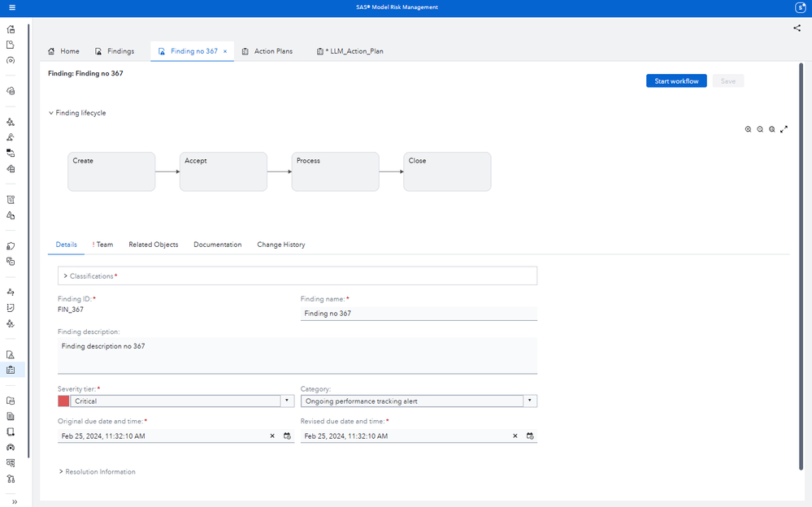Screen dimensions: 812x507
Task: Open the Team sub-tab
Action: (x=102, y=245)
